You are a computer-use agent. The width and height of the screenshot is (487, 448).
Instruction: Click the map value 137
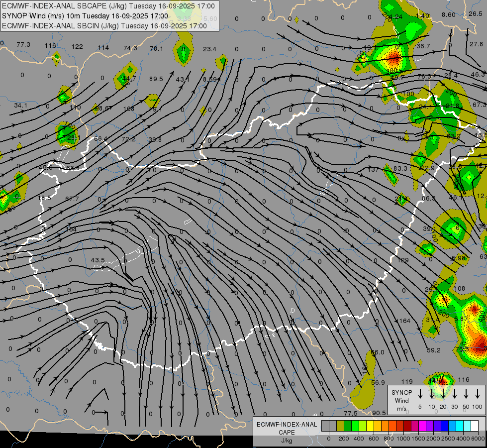(x=373, y=169)
